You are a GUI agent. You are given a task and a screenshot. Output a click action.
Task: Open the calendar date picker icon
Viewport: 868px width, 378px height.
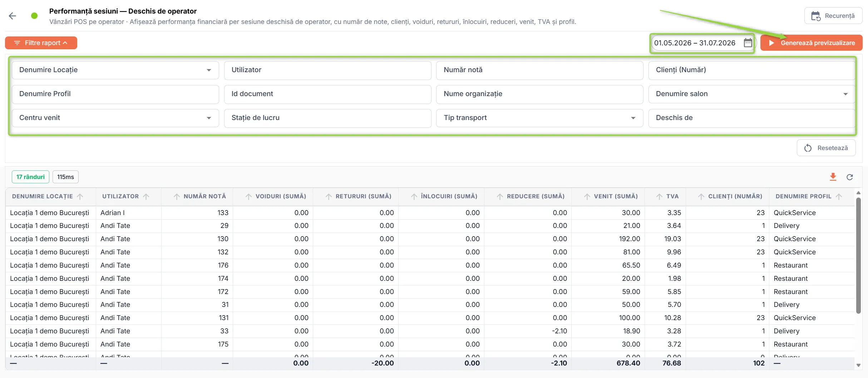748,43
